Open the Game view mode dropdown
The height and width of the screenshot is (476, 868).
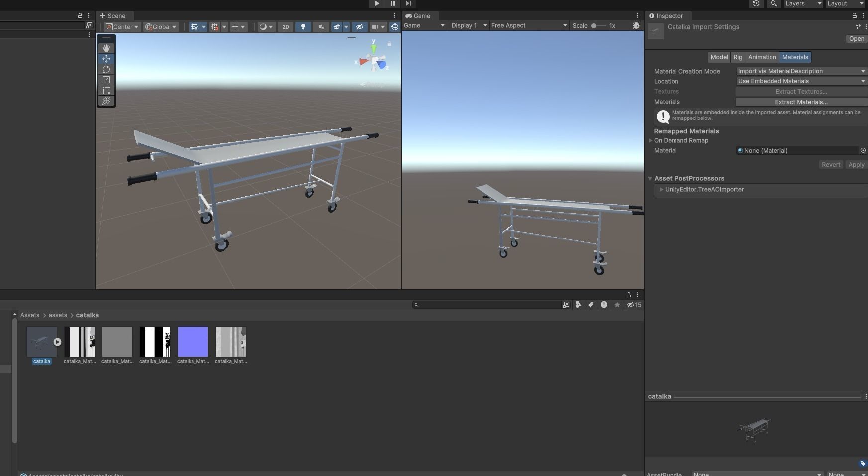(424, 25)
